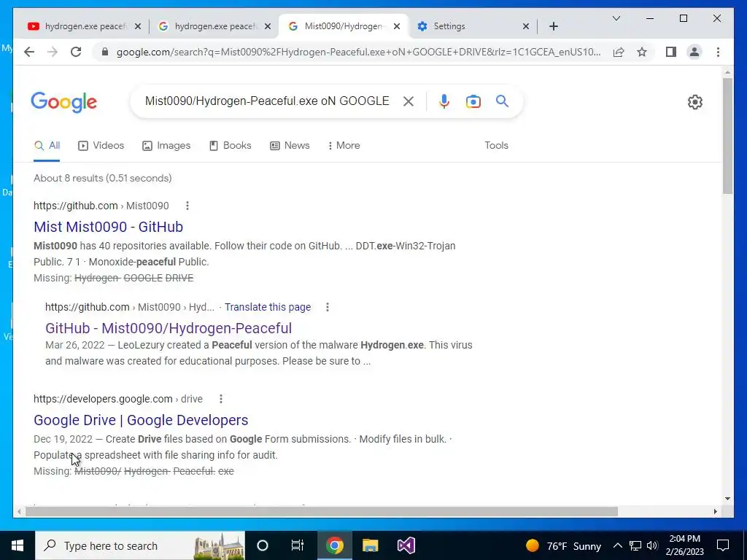Close the second hydrogen.exe Google tab
This screenshot has width=747, height=560.
tap(268, 26)
